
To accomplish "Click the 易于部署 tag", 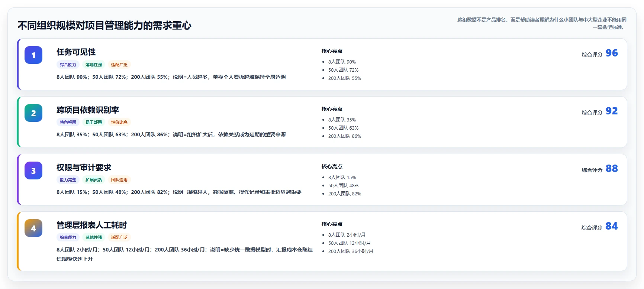I will coord(94,122).
